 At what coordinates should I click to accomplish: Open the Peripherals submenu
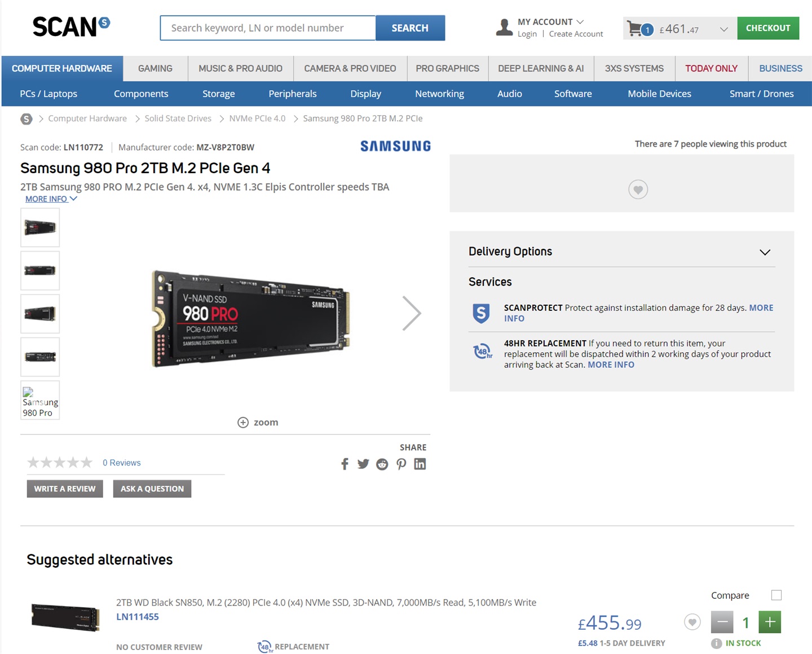point(293,94)
